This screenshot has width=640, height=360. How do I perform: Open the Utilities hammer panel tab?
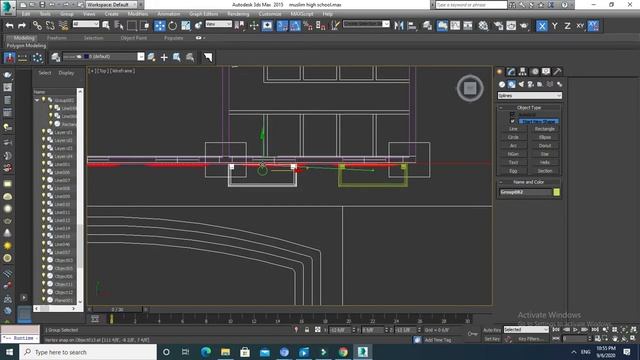point(557,71)
